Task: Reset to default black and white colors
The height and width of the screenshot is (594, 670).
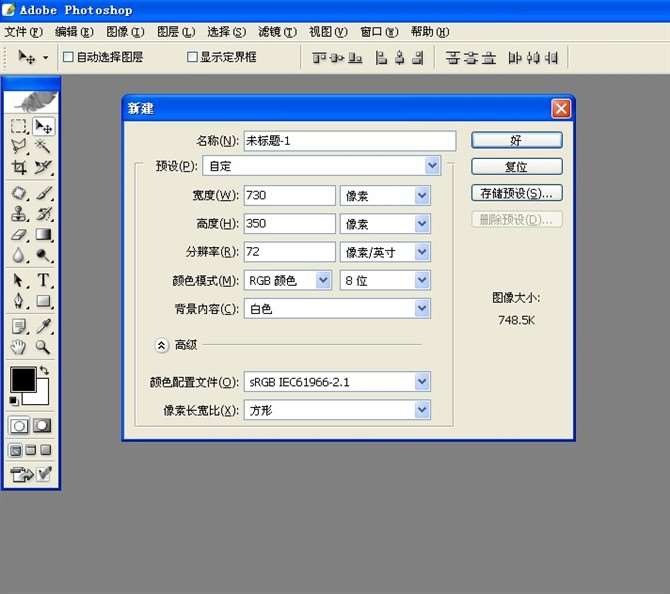Action: point(14,401)
